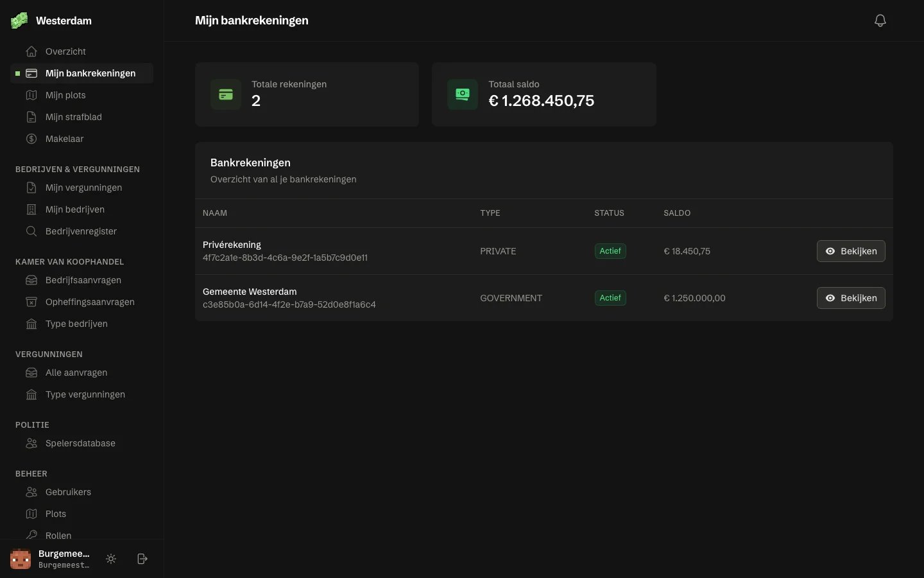Open Plots under Beheer
This screenshot has height=578, width=924.
[x=82, y=514]
